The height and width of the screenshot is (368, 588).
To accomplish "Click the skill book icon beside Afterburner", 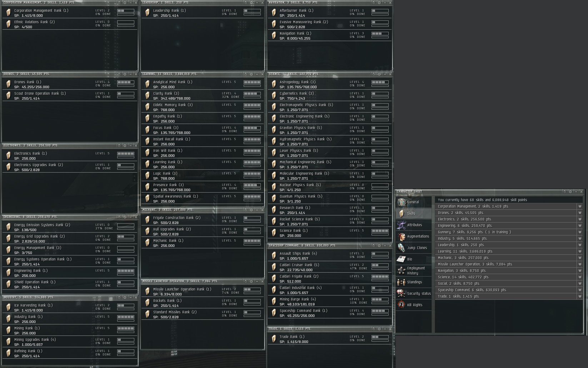I will 274,13.
